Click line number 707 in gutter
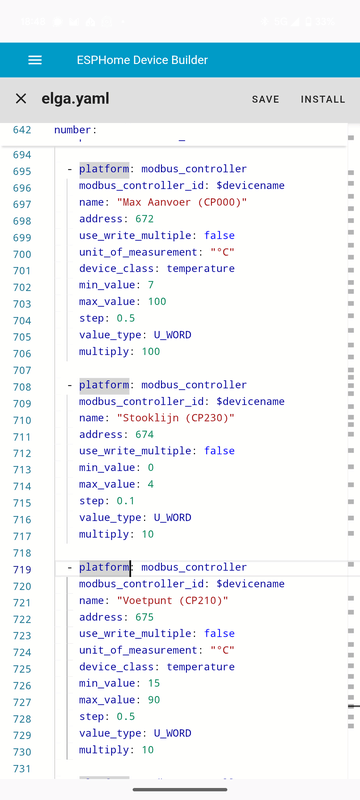This screenshot has height=800, width=360. 22,370
